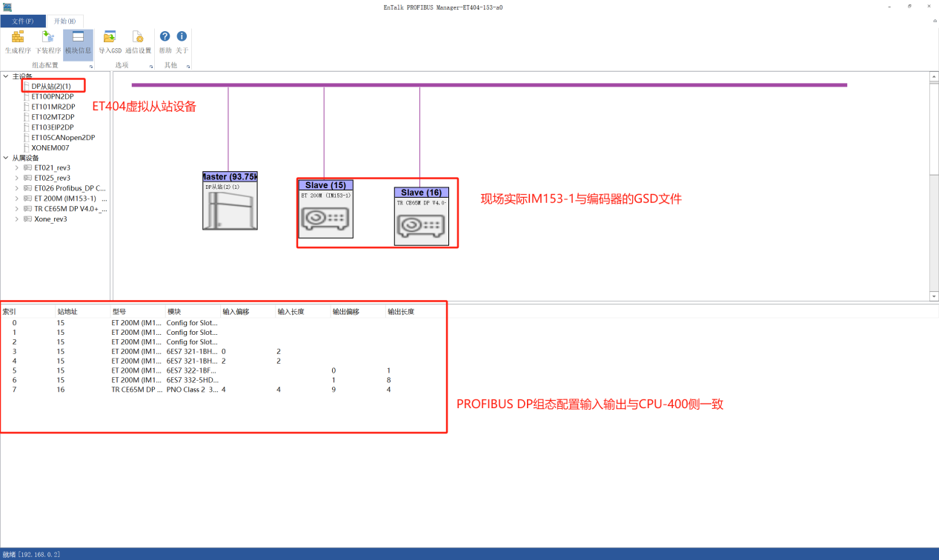The image size is (939, 560).
Task: Select DP从站(2)(1) master device
Action: (x=51, y=86)
